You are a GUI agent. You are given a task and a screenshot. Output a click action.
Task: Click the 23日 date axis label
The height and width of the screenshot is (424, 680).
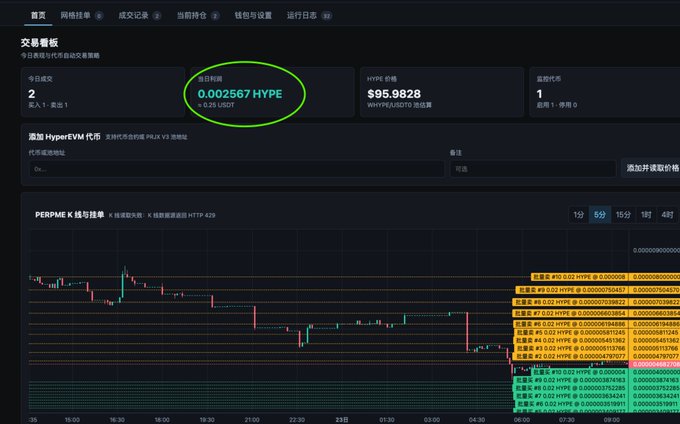coord(342,419)
